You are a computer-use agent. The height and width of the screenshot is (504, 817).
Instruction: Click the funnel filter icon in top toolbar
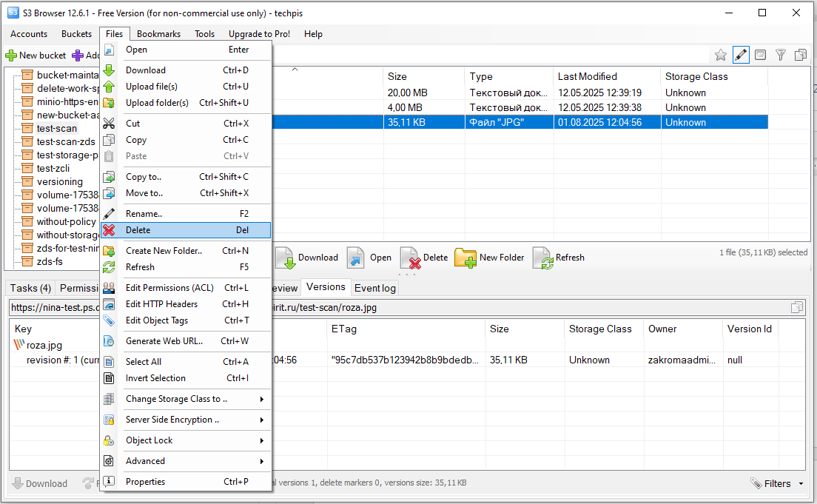[781, 55]
